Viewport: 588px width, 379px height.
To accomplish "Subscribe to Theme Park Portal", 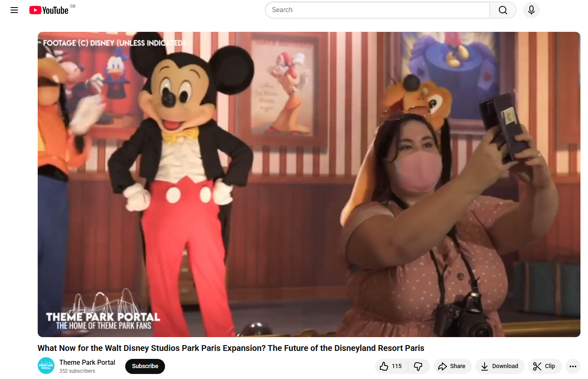I will coord(145,366).
